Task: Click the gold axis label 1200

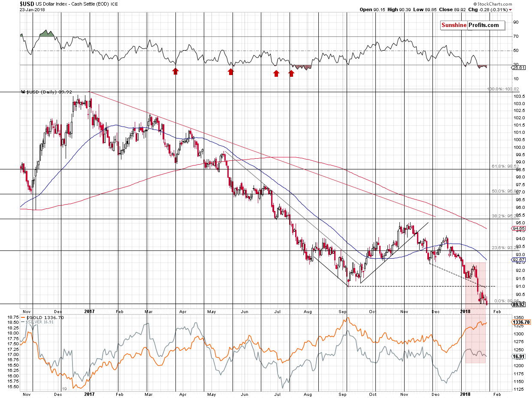Action: click(x=517, y=365)
